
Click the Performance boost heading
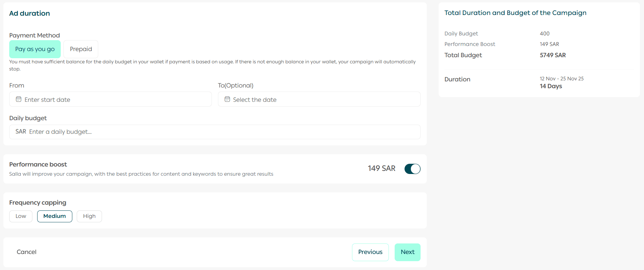(38, 164)
